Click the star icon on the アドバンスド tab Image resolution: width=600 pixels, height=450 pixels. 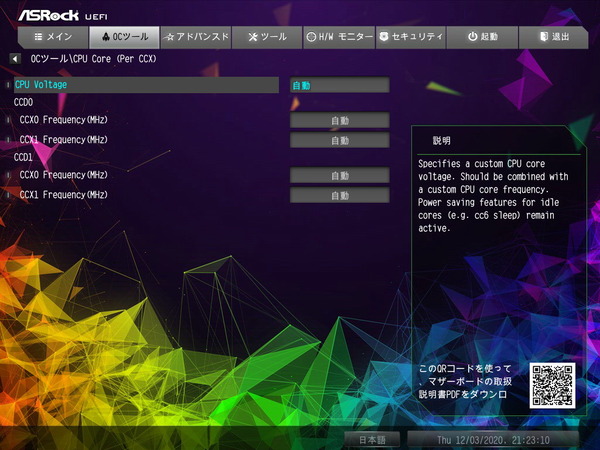170,37
